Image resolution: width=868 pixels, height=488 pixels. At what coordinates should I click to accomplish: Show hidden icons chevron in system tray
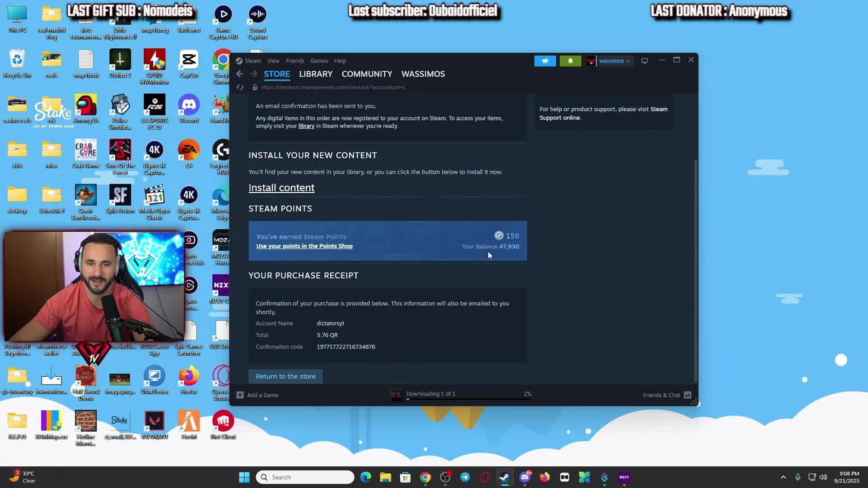783,477
